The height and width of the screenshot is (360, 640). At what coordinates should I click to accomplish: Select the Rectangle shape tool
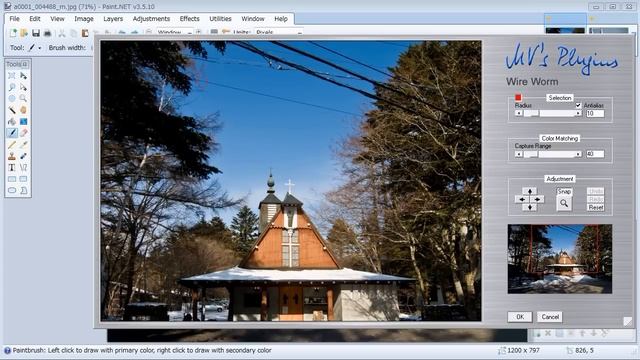pos(12,179)
